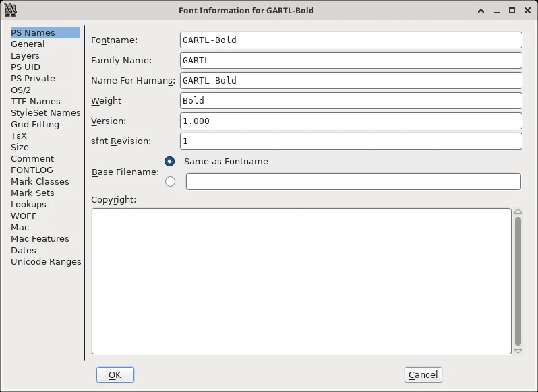Open the Dates section
Viewport: 538px width, 392px height.
click(24, 251)
